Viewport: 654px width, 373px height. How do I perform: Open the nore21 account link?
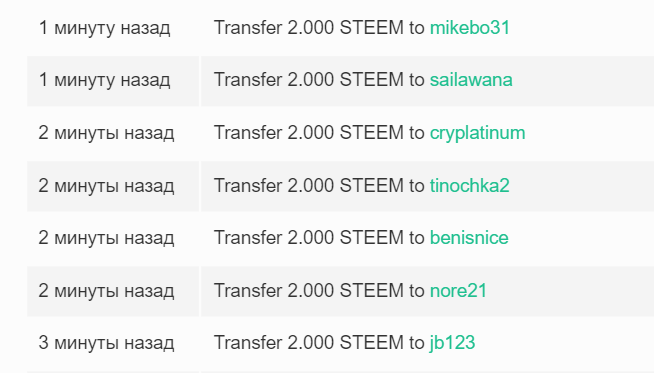[458, 290]
